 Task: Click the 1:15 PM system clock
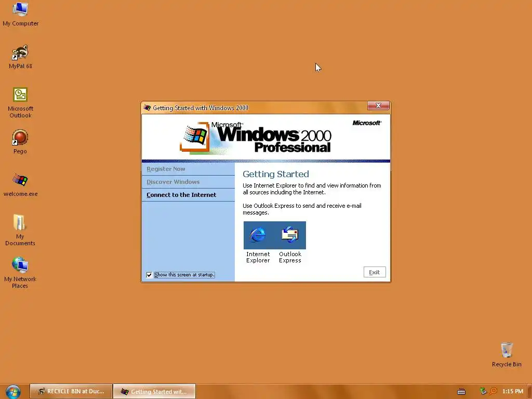[x=513, y=391]
